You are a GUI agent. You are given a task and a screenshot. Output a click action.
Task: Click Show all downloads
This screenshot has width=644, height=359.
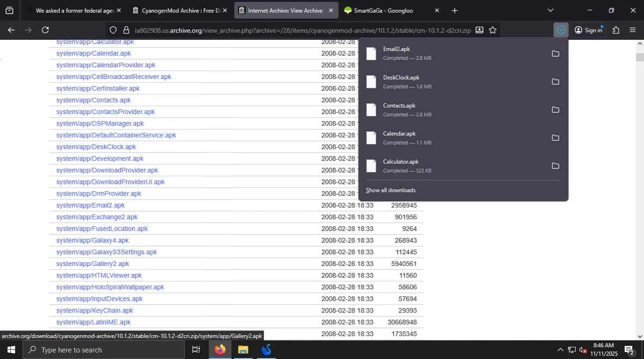pos(391,190)
